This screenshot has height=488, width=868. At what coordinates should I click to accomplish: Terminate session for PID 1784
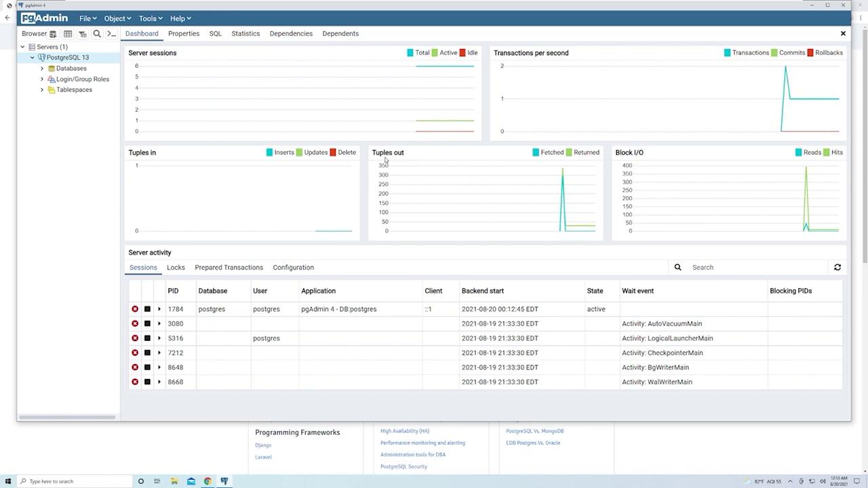[135, 309]
